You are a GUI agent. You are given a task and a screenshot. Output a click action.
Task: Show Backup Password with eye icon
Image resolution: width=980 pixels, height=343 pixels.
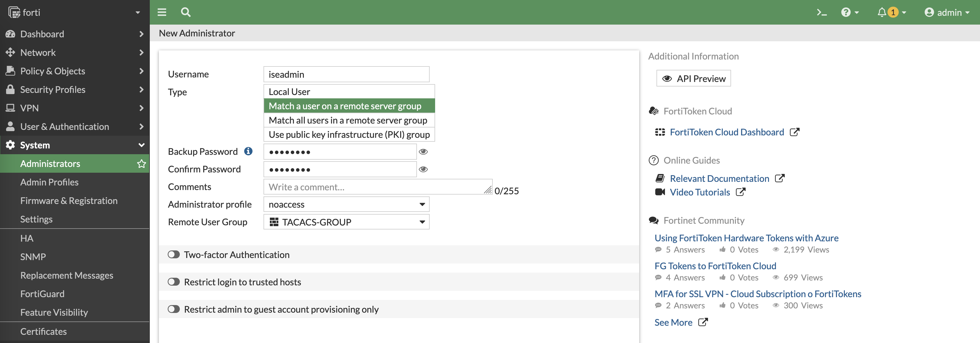point(423,152)
